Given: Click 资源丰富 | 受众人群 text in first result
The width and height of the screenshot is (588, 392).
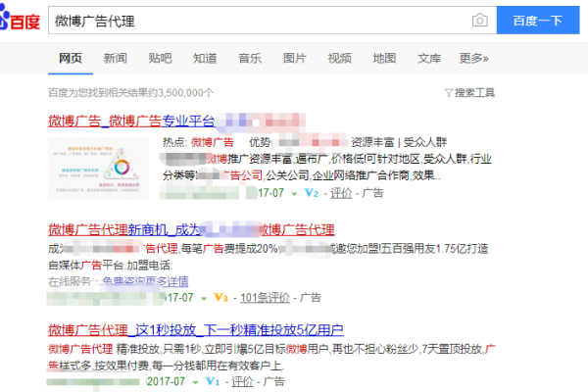Looking at the screenshot, I should tap(399, 142).
